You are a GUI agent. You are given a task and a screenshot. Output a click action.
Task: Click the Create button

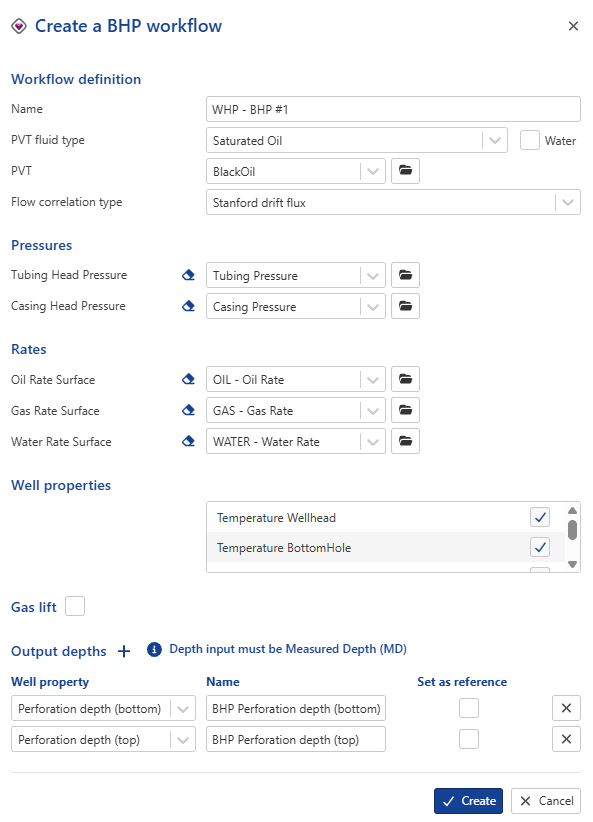468,800
